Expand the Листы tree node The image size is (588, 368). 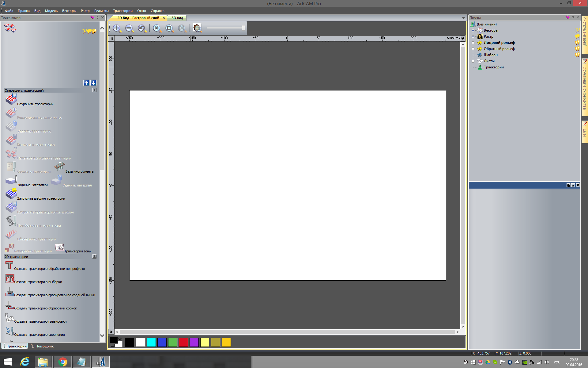pyautogui.click(x=473, y=61)
